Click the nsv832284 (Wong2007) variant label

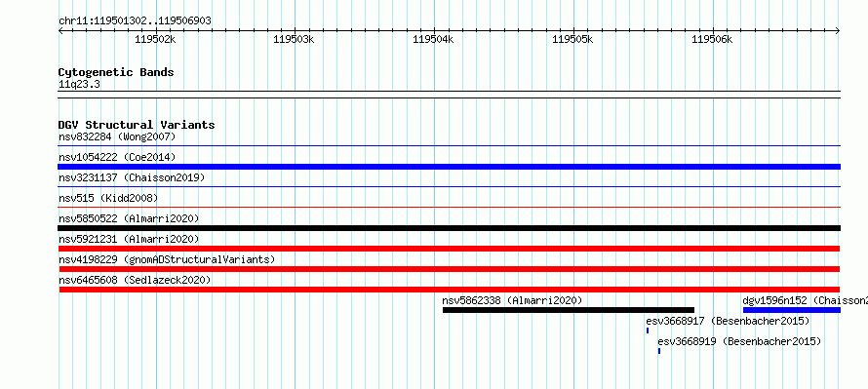[117, 136]
